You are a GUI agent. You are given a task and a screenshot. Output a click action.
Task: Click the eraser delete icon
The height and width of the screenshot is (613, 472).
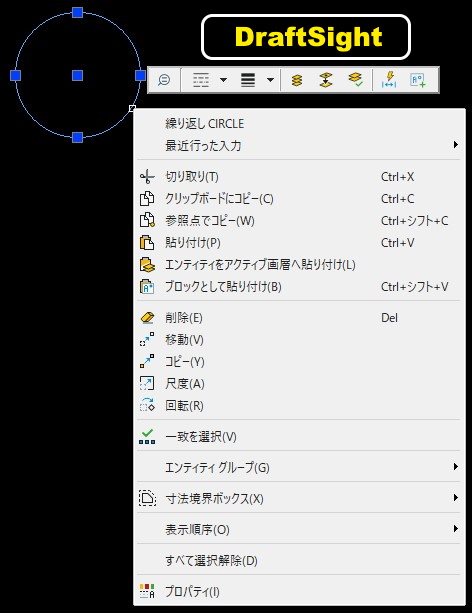click(x=147, y=318)
